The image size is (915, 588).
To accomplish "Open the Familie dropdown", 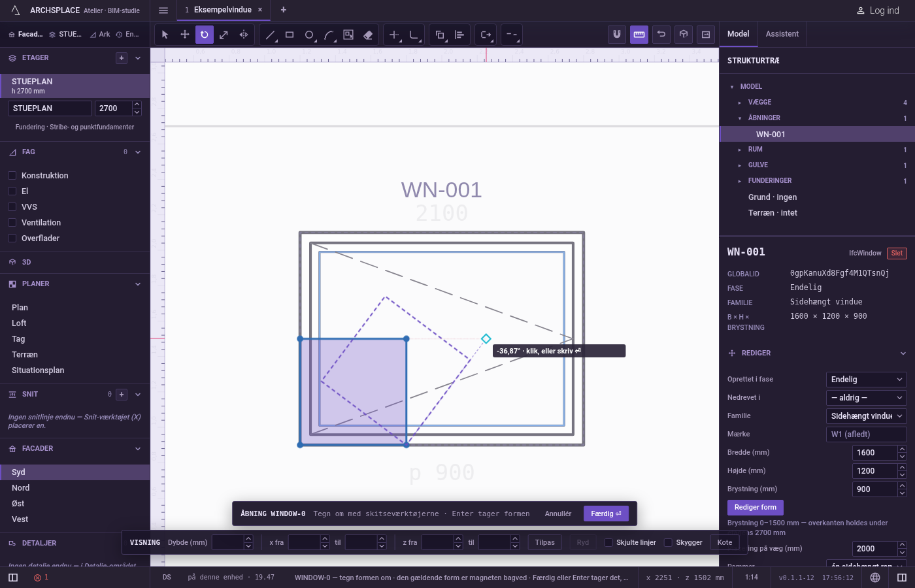I will (867, 416).
